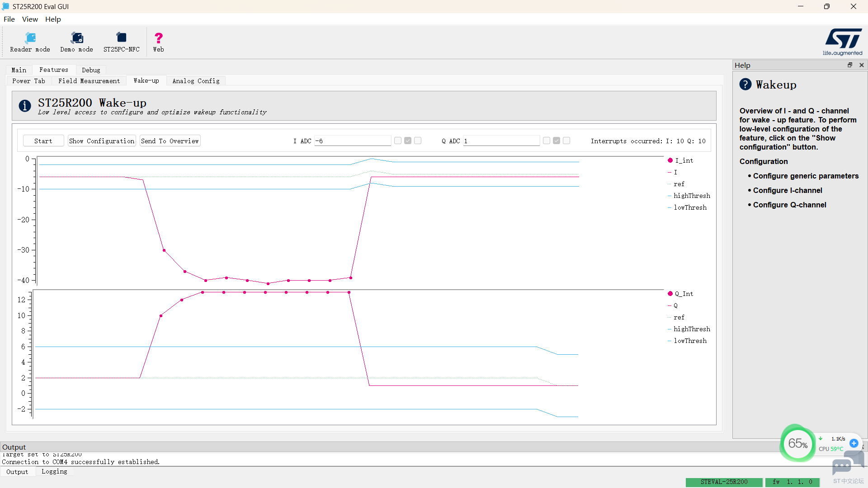Toggle third checkbox next to I ADC

tap(418, 141)
